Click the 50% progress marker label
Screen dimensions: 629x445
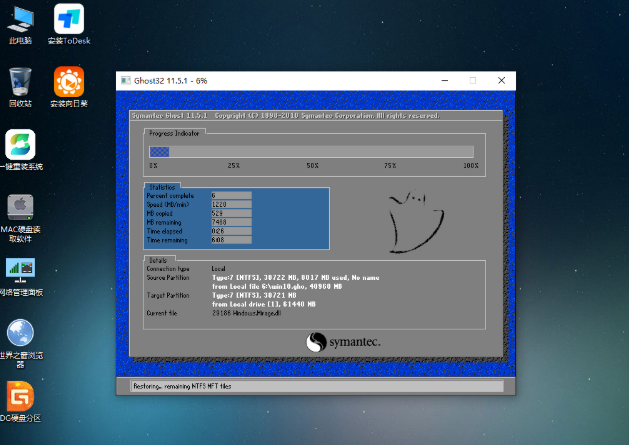[312, 165]
